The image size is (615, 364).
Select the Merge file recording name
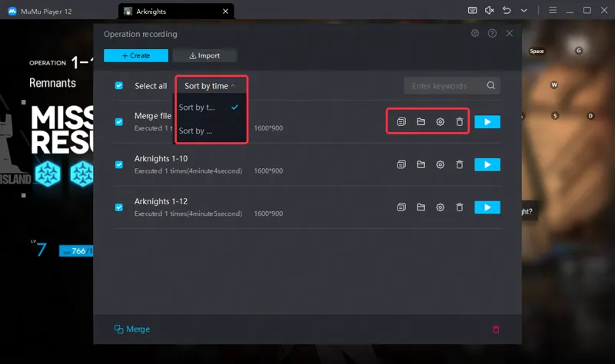(153, 116)
